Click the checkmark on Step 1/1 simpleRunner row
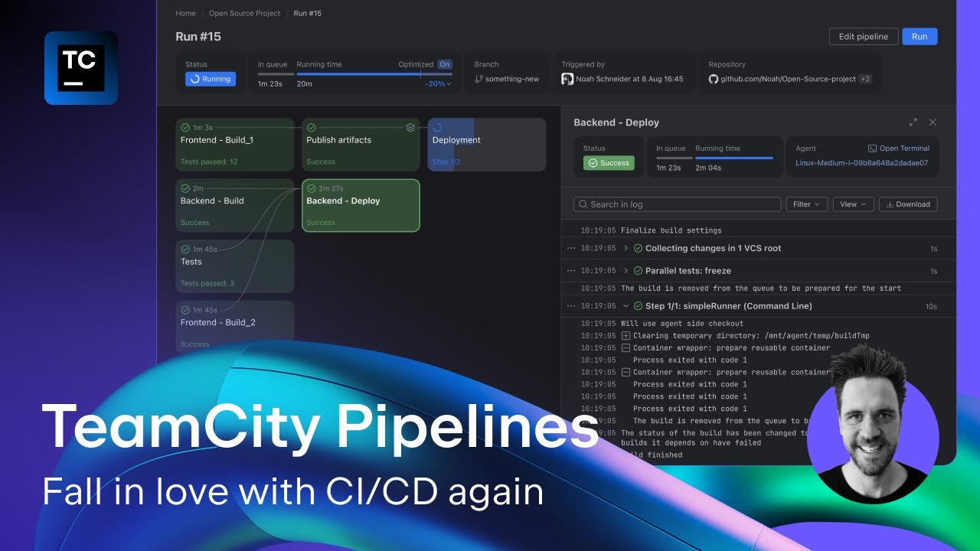980x551 pixels. coord(638,306)
